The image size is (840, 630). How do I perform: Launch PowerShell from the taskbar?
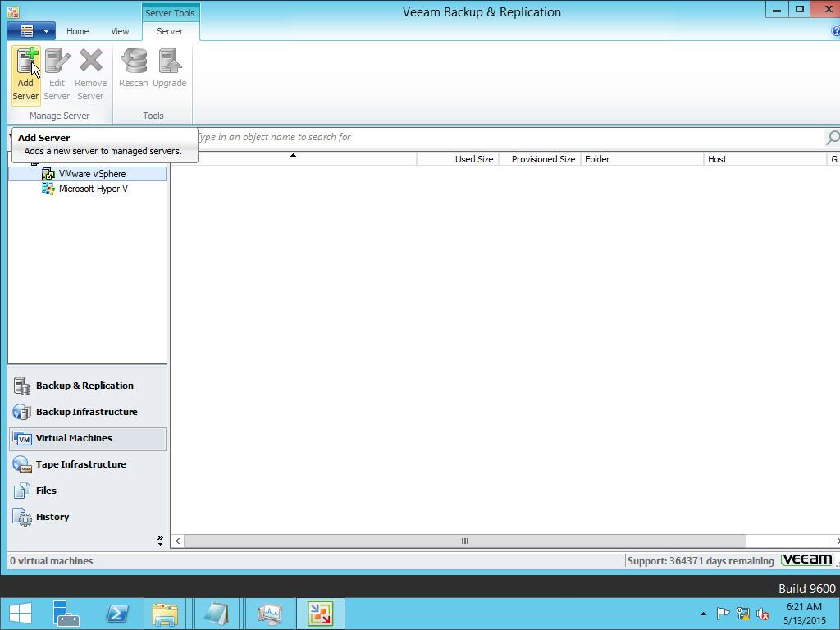pyautogui.click(x=116, y=614)
